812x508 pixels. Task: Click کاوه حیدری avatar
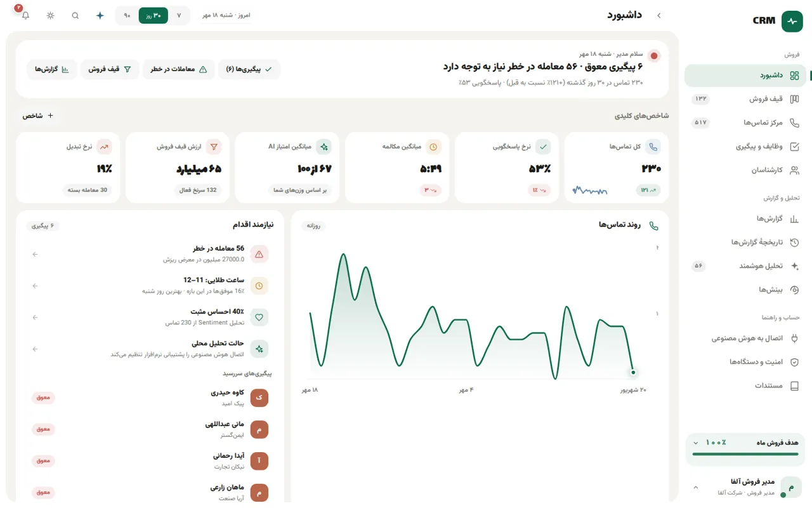(259, 398)
